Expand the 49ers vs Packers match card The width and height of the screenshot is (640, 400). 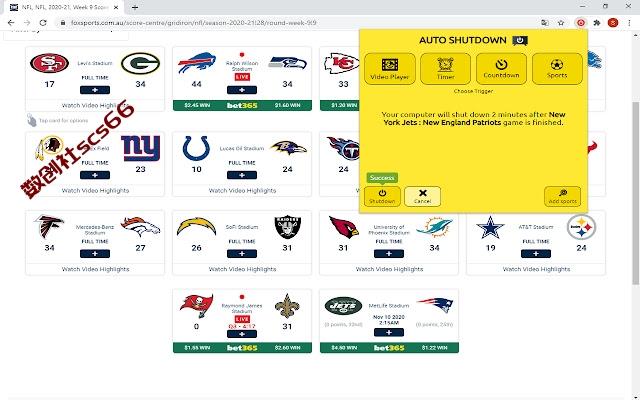point(95,90)
